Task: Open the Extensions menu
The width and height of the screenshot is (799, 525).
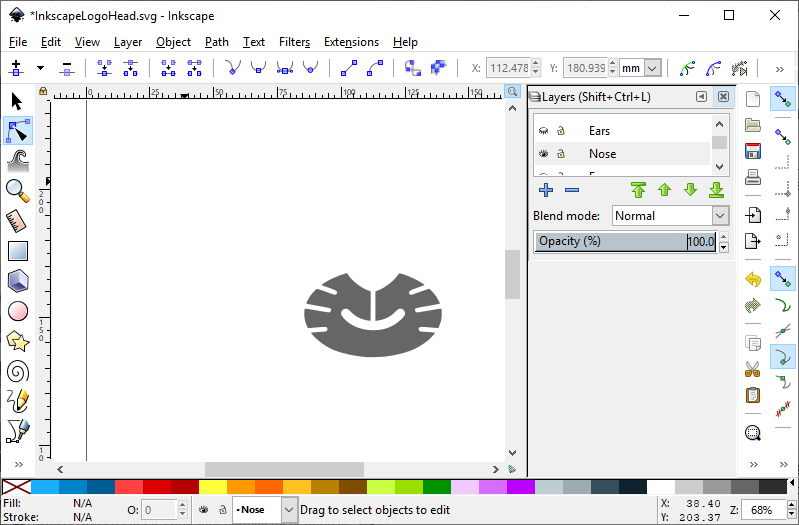Action: 352,42
